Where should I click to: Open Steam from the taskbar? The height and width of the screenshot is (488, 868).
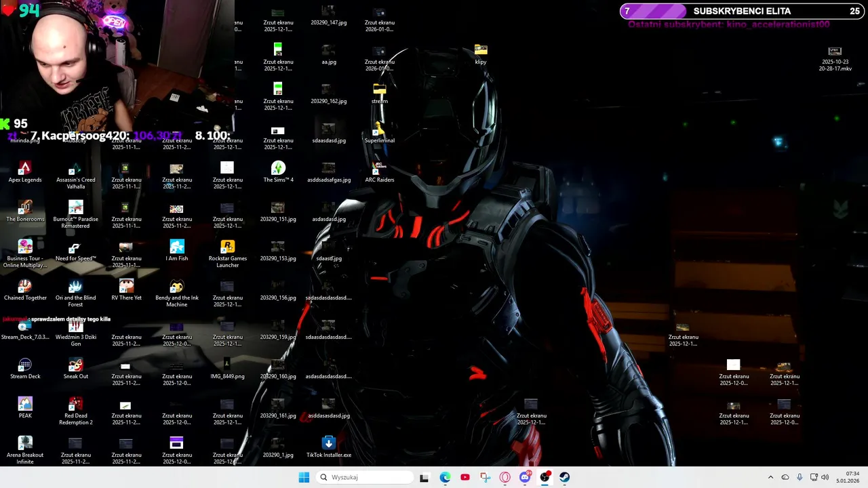[564, 477]
